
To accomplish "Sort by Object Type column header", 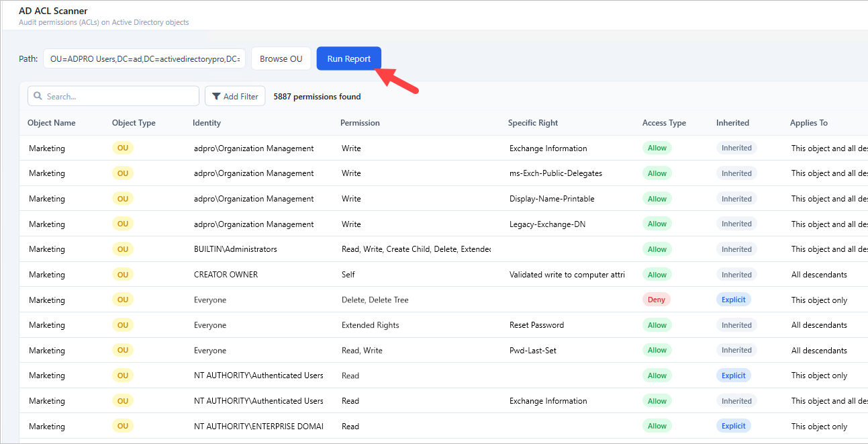I will pyautogui.click(x=134, y=123).
